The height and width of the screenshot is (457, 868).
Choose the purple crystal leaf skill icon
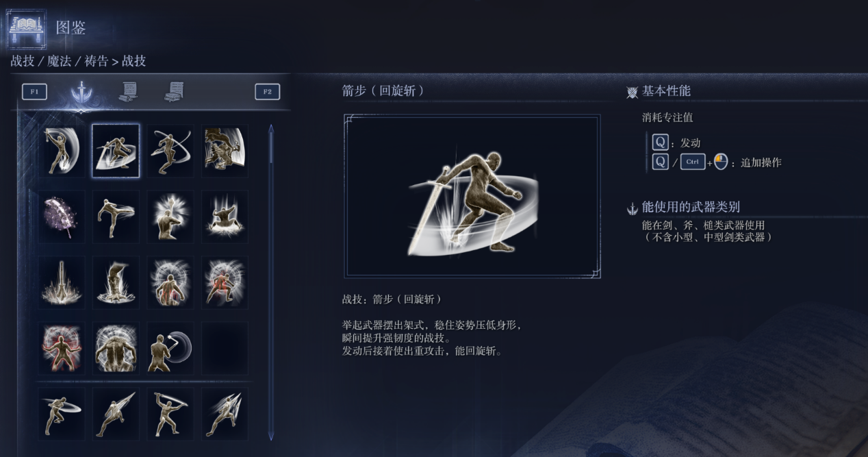[61, 217]
